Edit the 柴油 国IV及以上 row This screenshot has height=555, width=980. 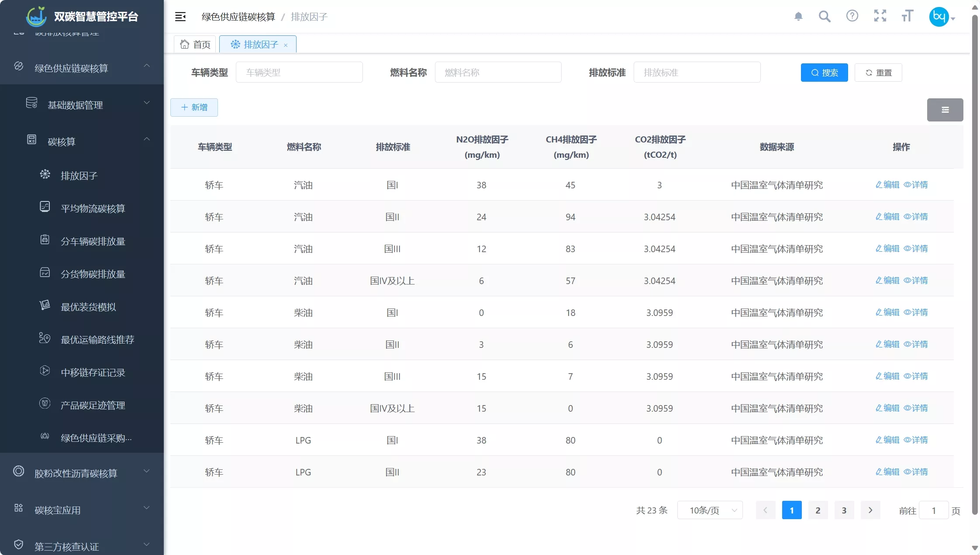tap(887, 408)
